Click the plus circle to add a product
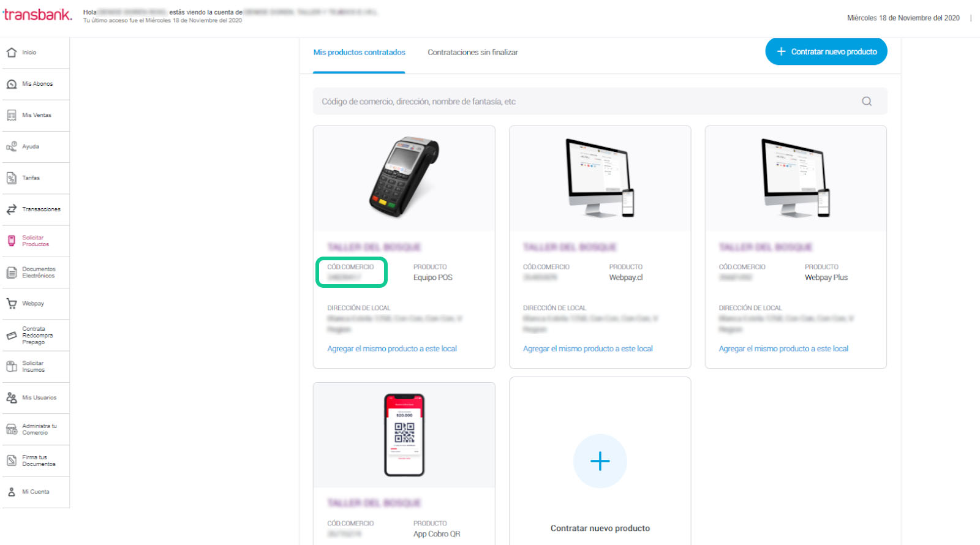 click(600, 461)
